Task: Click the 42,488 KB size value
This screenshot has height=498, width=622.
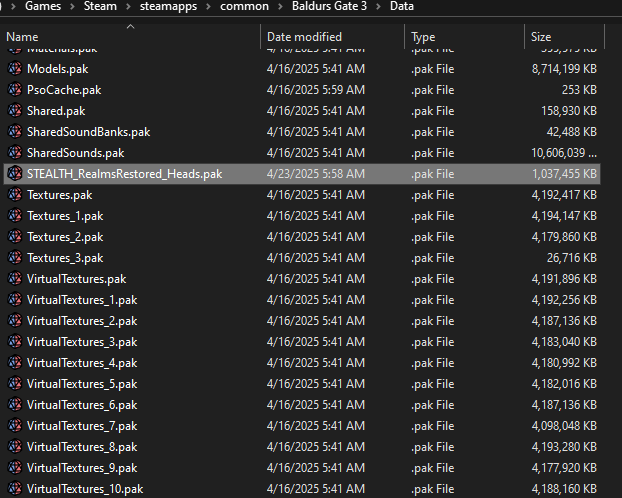Action: (572, 132)
